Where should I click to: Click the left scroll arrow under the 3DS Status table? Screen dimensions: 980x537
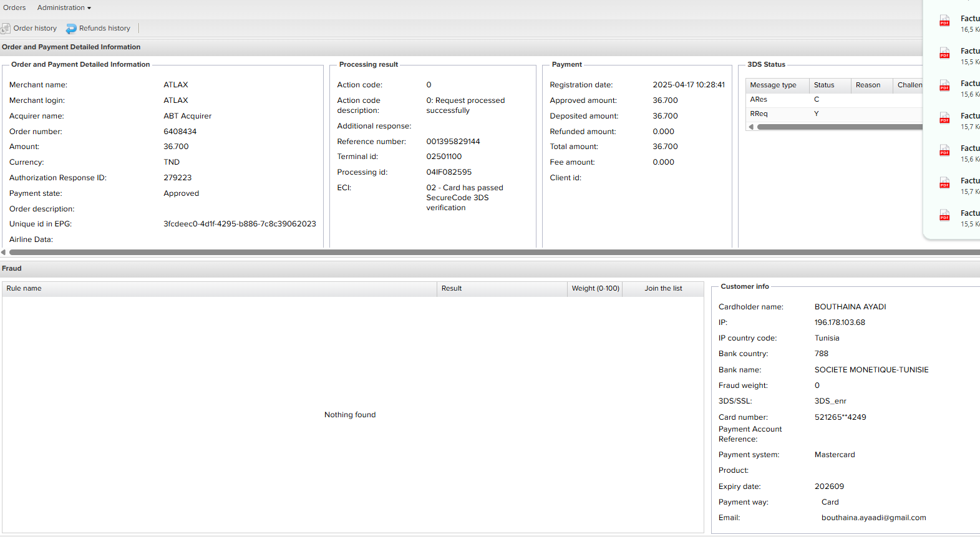click(x=751, y=127)
